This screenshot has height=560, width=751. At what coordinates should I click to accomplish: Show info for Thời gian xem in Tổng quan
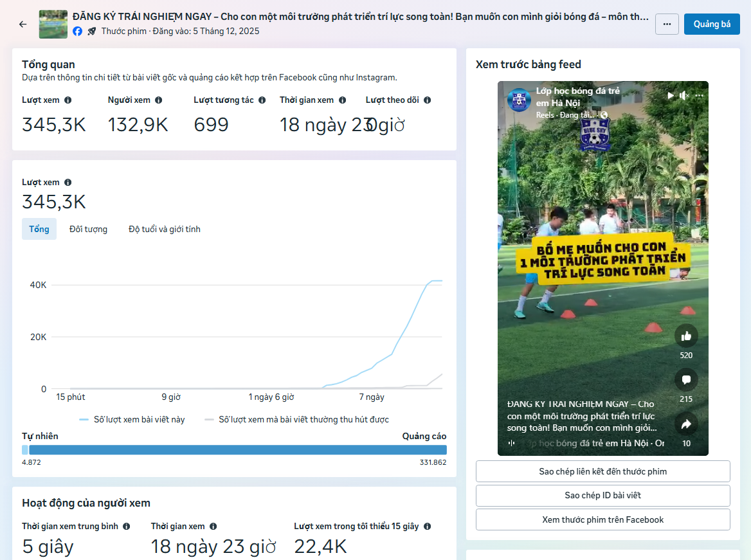coord(343,100)
